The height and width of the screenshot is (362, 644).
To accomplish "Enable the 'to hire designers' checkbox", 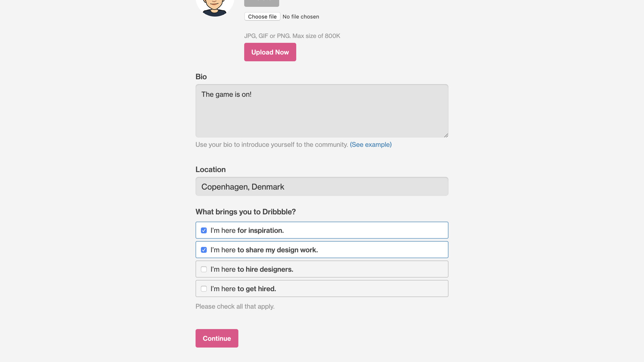I will (x=204, y=269).
